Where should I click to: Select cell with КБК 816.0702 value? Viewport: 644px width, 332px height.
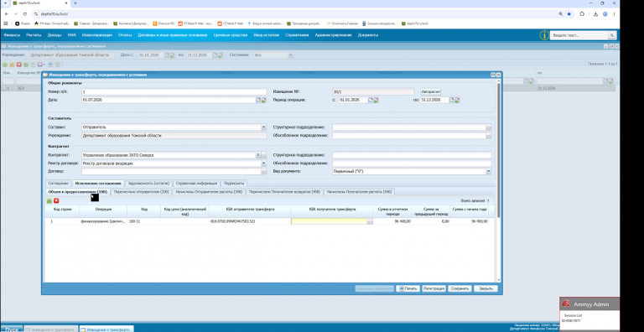tap(250, 221)
